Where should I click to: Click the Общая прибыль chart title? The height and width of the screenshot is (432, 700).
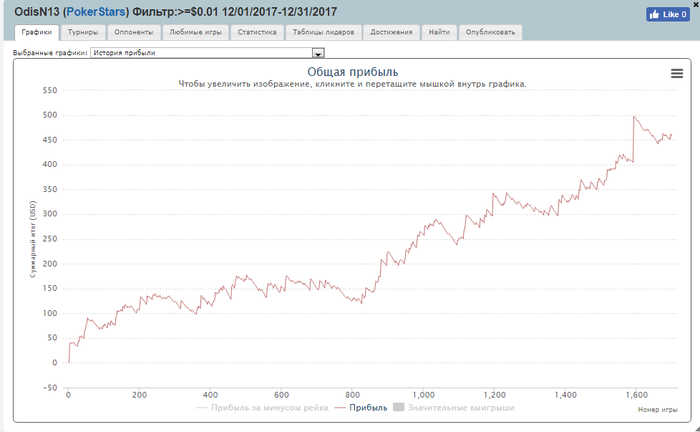pyautogui.click(x=353, y=72)
